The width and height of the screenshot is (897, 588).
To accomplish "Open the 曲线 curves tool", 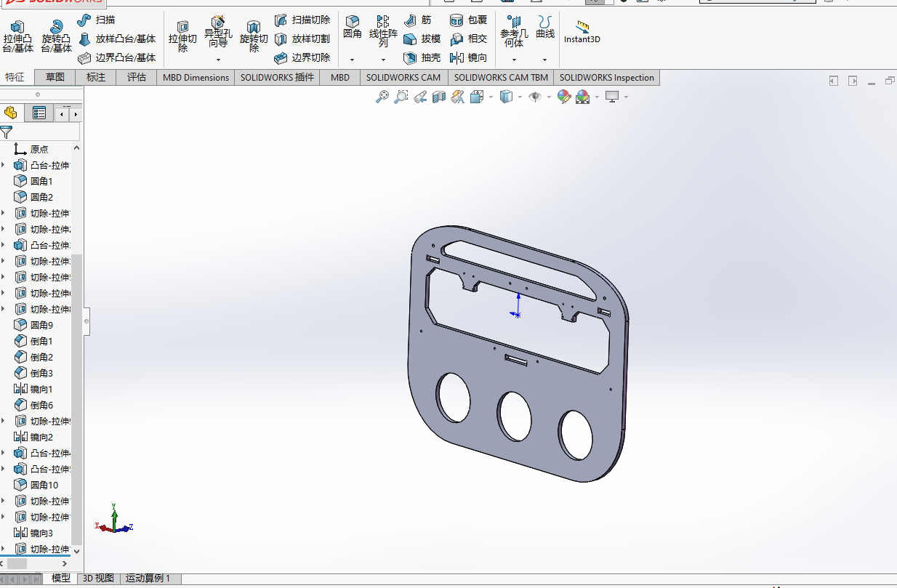I will coord(545,28).
